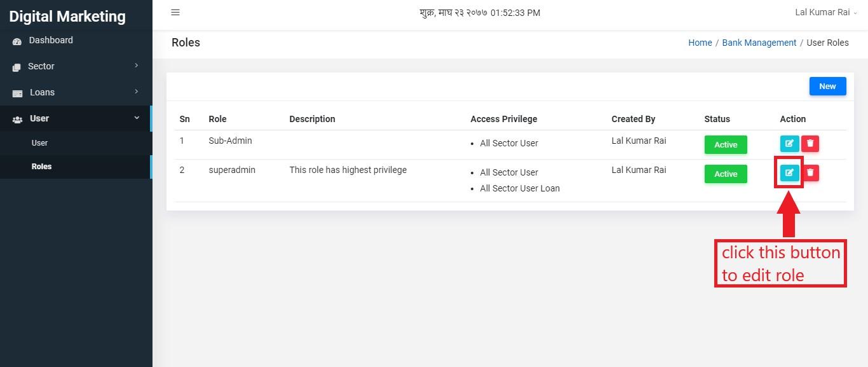Click serial number 1 cell
The image size is (868, 367).
[182, 141]
